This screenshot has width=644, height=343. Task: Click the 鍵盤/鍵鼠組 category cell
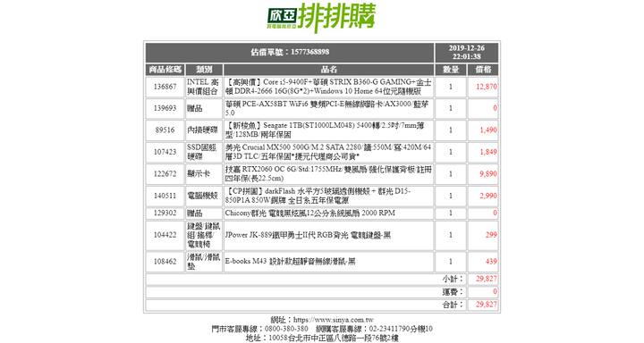coord(204,235)
